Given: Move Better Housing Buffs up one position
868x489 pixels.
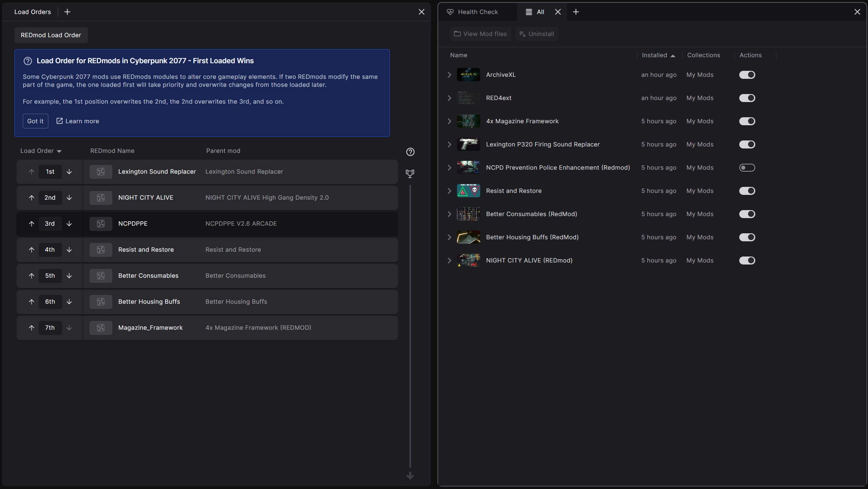Looking at the screenshot, I should [32, 302].
